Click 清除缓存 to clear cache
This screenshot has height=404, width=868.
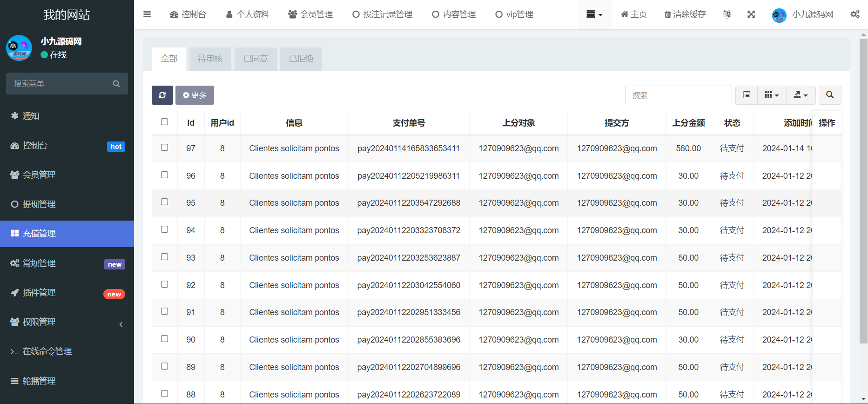pyautogui.click(x=685, y=14)
